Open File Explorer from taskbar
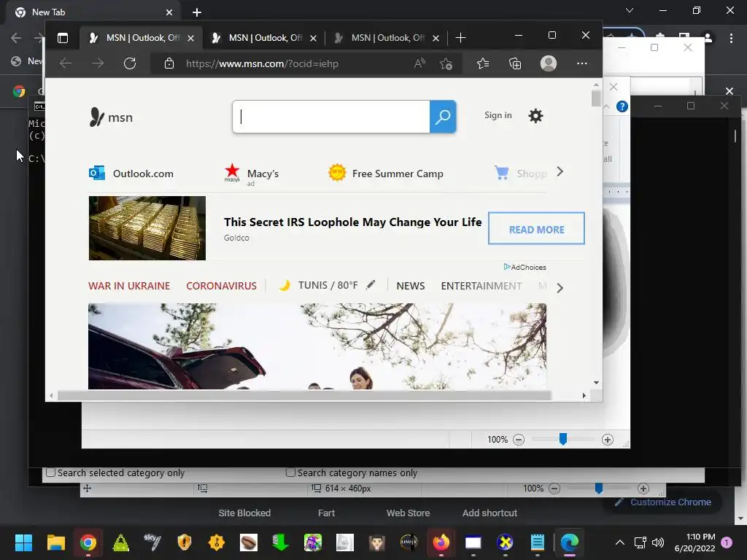 pyautogui.click(x=55, y=542)
